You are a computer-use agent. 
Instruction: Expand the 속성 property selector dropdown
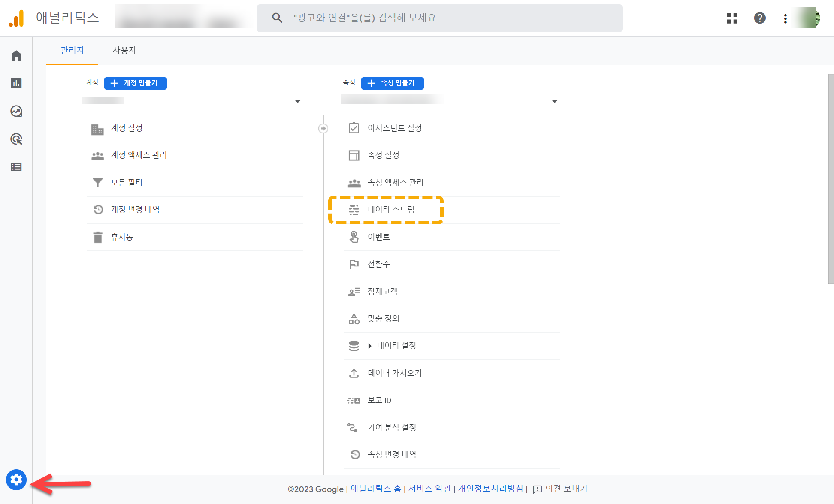click(554, 102)
